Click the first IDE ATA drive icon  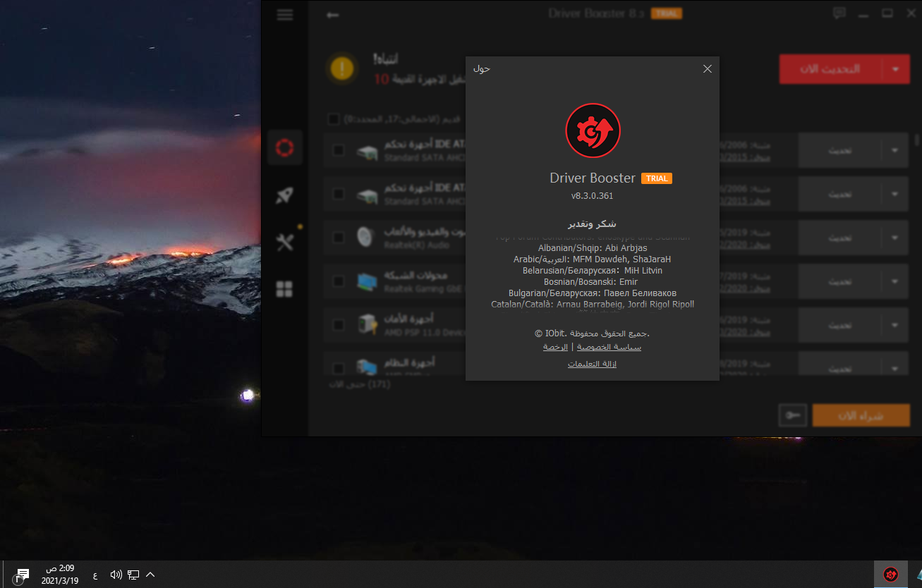click(366, 151)
